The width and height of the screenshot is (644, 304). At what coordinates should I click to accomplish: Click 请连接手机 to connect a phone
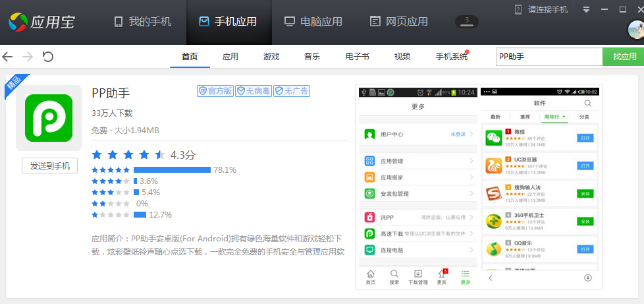pyautogui.click(x=542, y=9)
